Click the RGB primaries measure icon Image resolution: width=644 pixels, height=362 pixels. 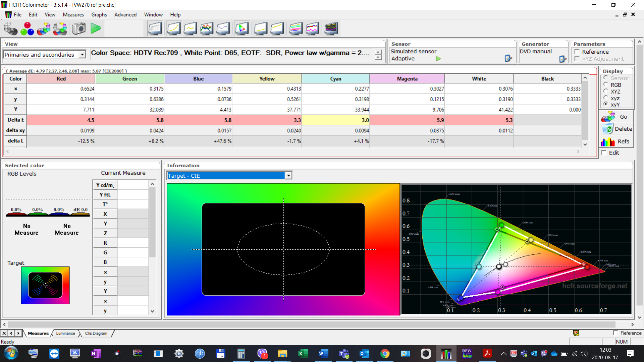click(x=27, y=28)
